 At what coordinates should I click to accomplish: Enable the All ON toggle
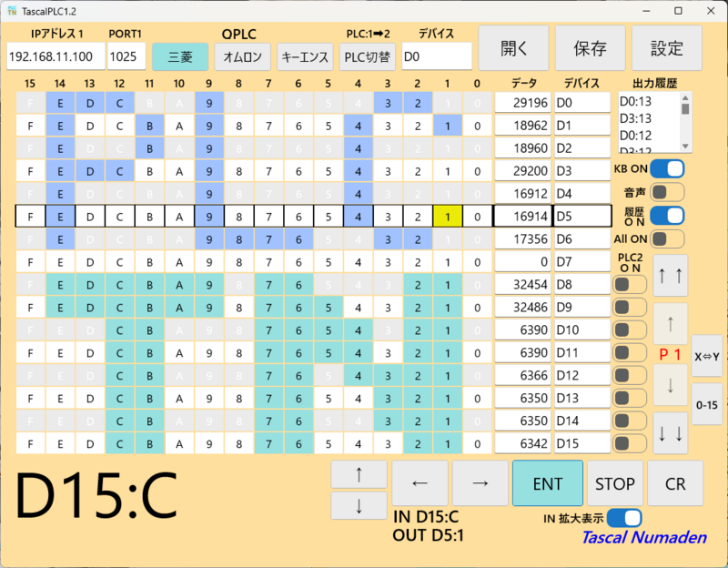(x=667, y=239)
